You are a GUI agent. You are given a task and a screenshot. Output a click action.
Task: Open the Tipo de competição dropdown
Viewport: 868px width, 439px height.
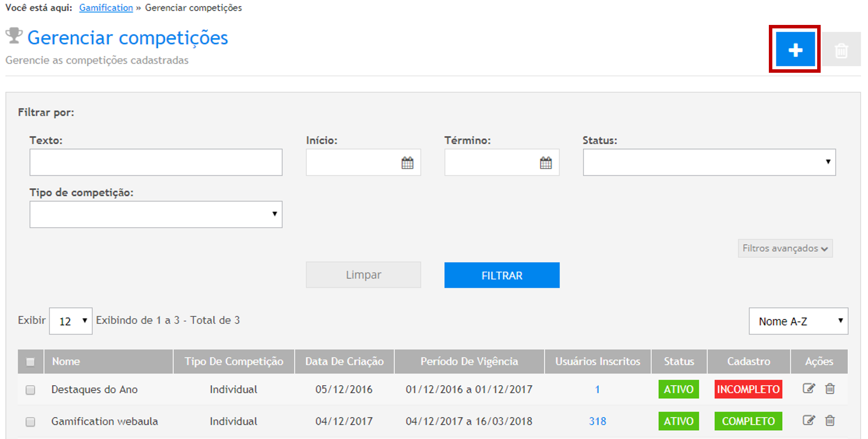pyautogui.click(x=155, y=214)
